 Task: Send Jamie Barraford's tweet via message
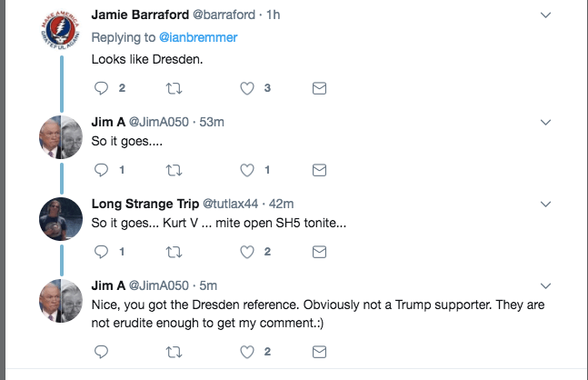tap(319, 88)
